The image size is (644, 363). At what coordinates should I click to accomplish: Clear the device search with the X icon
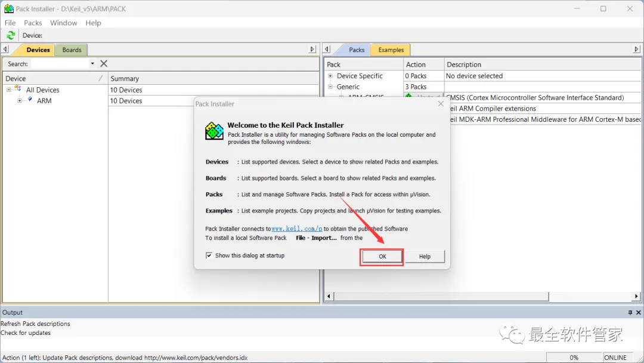point(104,63)
